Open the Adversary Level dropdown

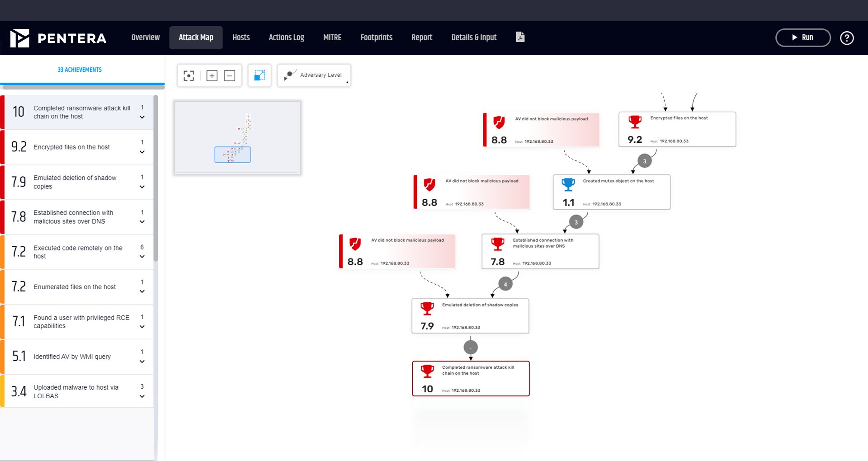point(314,75)
